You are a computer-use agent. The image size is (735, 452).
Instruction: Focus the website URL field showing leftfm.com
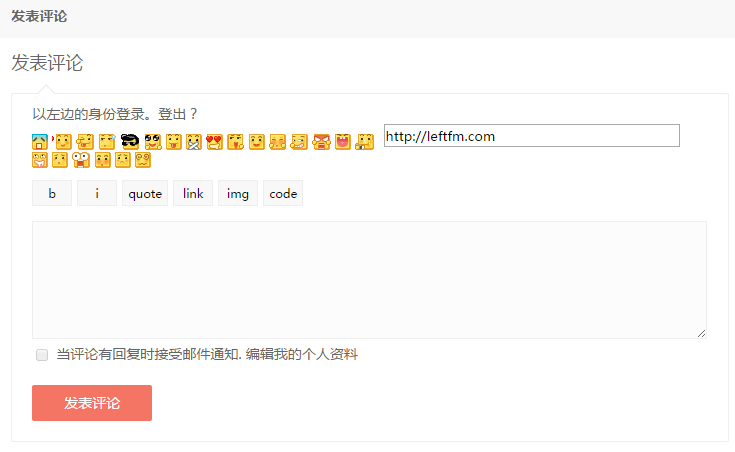[x=532, y=136]
